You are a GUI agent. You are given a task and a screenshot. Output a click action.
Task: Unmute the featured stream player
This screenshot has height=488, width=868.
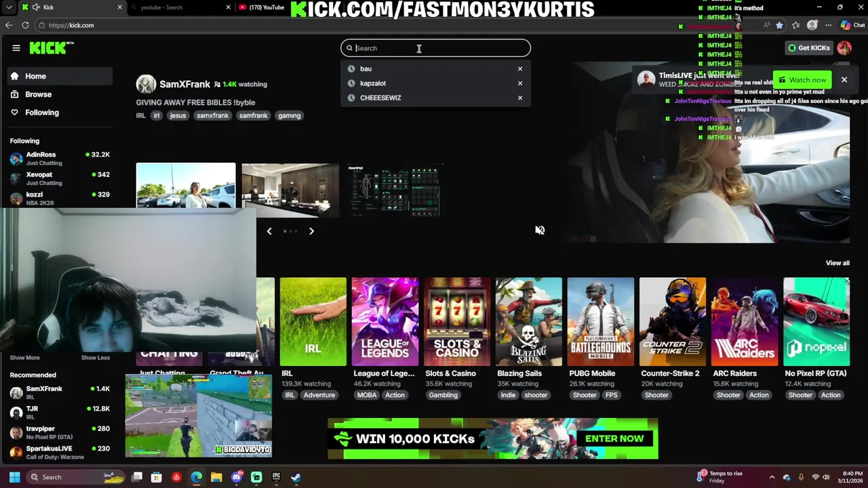click(540, 230)
